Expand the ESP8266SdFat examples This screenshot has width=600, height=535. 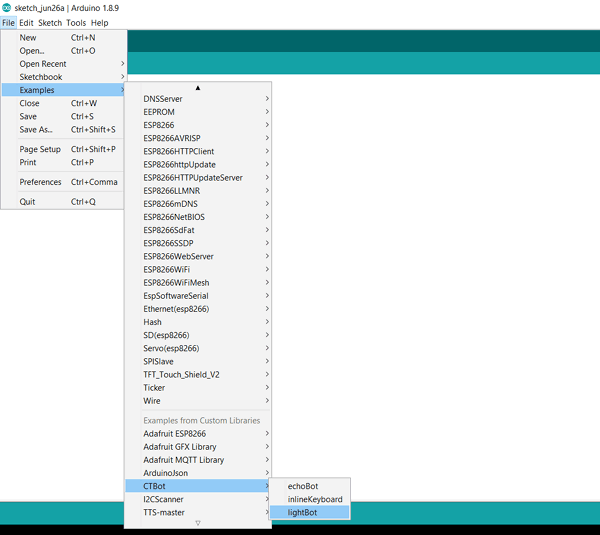[198, 230]
